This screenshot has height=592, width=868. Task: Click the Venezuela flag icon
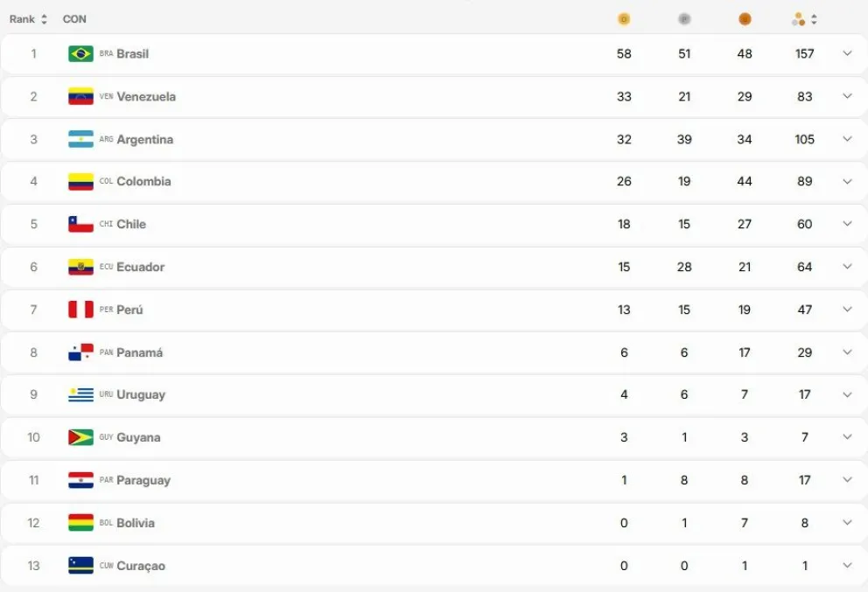pos(80,96)
